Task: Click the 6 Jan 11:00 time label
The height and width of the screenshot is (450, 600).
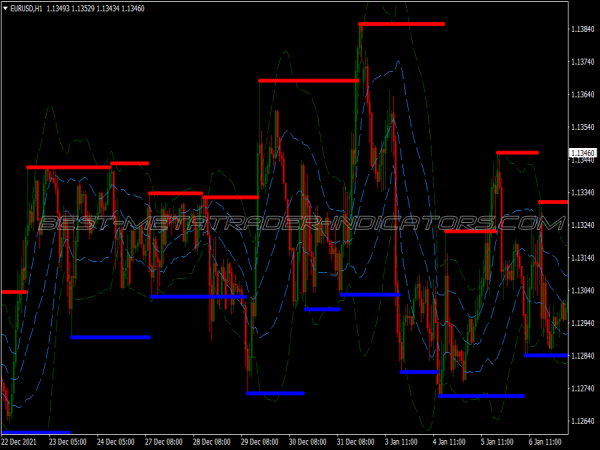Action: (x=545, y=442)
